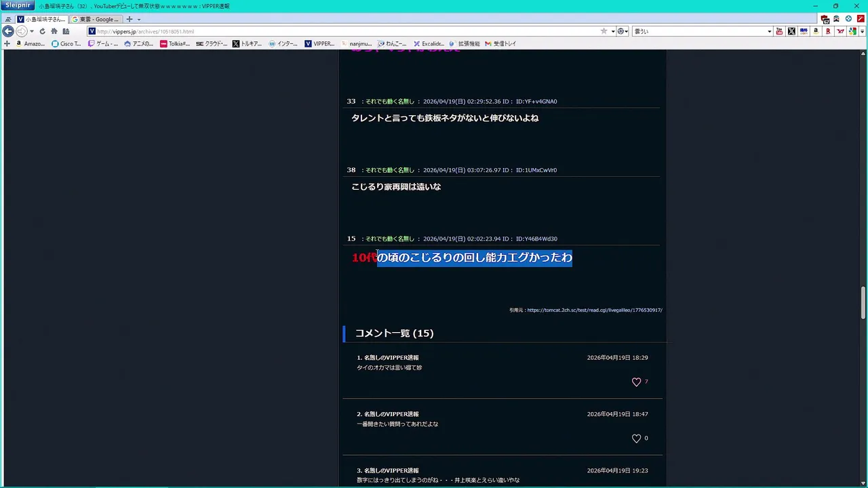Switch to the 東雲 - Google tab
This screenshot has height=488, width=868.
click(96, 19)
